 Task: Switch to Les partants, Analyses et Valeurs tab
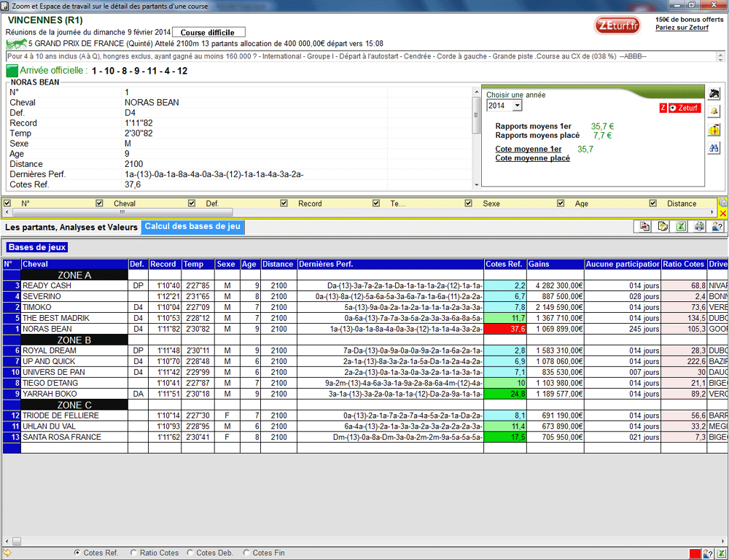[71, 227]
